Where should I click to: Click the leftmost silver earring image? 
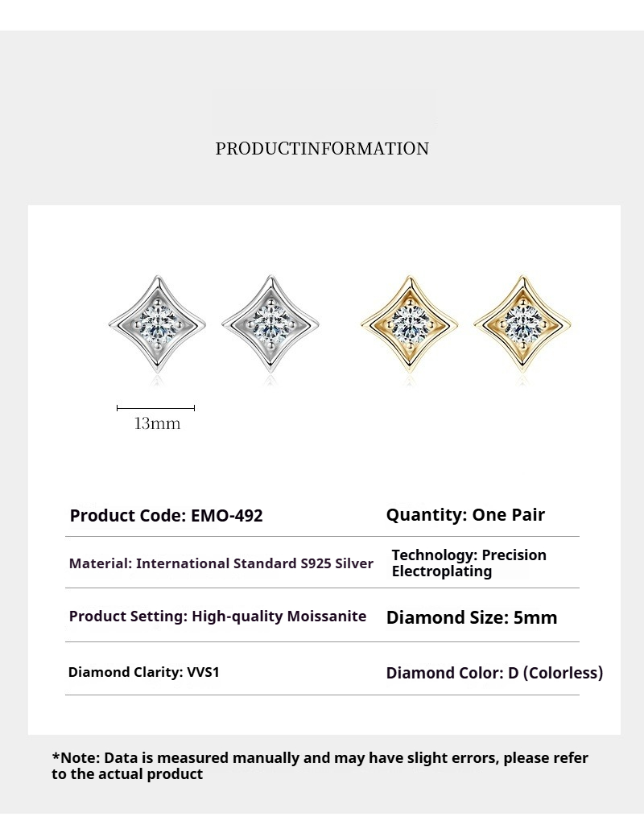point(155,324)
